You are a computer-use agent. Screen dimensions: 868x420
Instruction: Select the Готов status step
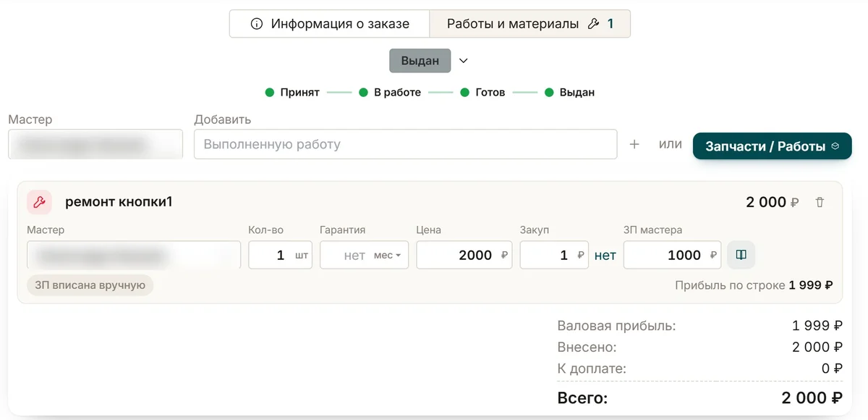pyautogui.click(x=482, y=93)
